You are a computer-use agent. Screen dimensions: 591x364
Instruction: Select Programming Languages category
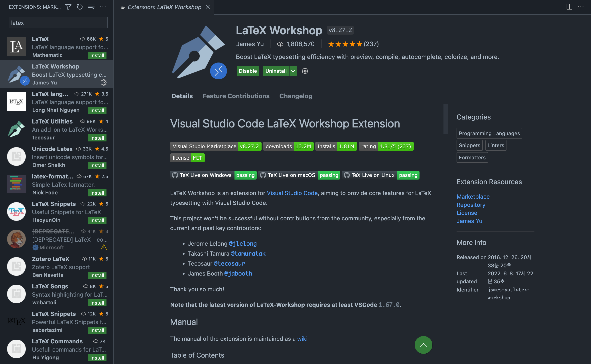click(x=489, y=133)
